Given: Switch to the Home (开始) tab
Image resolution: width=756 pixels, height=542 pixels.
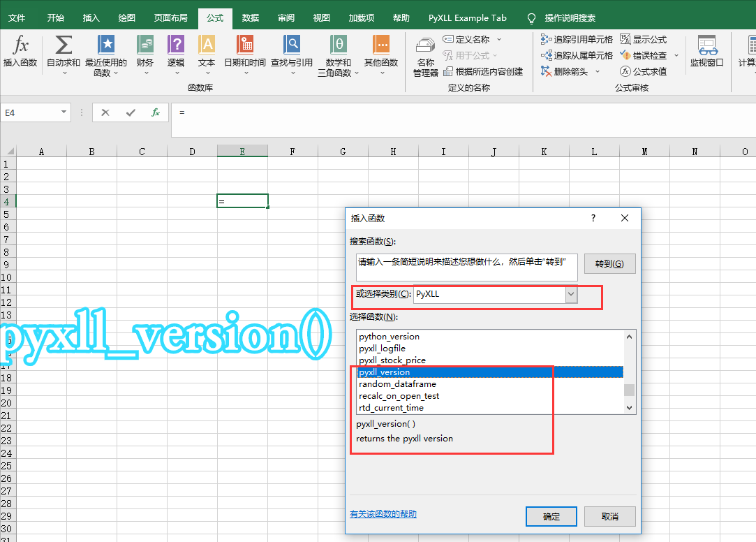Looking at the screenshot, I should [55, 18].
